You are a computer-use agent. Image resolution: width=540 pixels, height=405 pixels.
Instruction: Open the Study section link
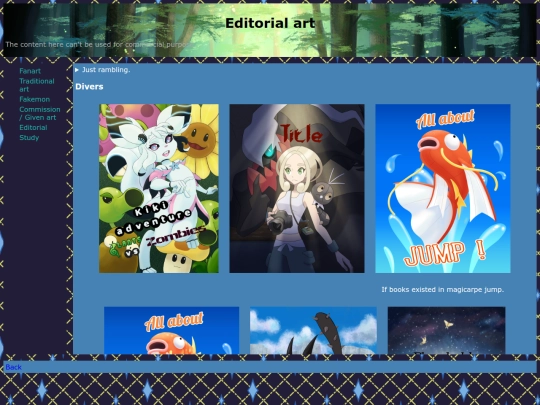[x=29, y=137]
